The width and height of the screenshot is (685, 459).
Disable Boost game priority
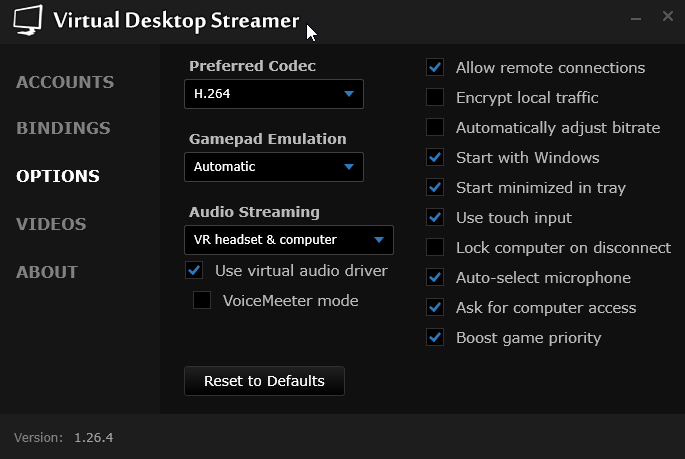coord(435,337)
